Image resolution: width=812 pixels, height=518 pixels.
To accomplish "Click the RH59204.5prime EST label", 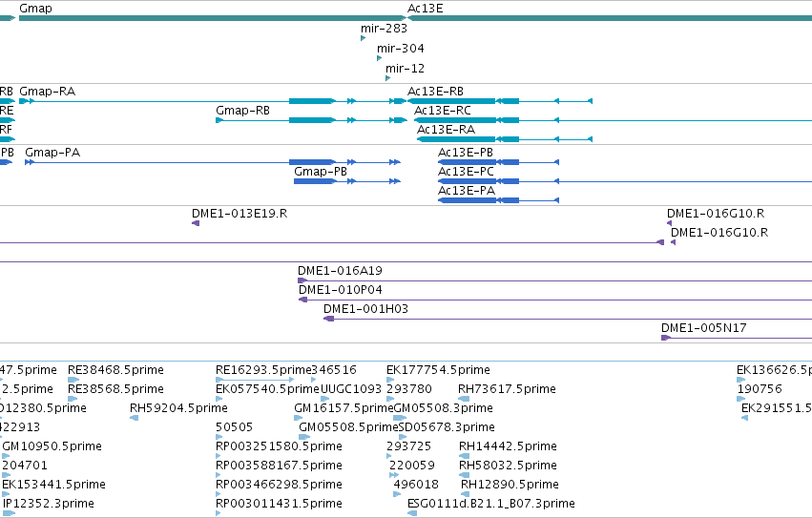I will point(178,408).
